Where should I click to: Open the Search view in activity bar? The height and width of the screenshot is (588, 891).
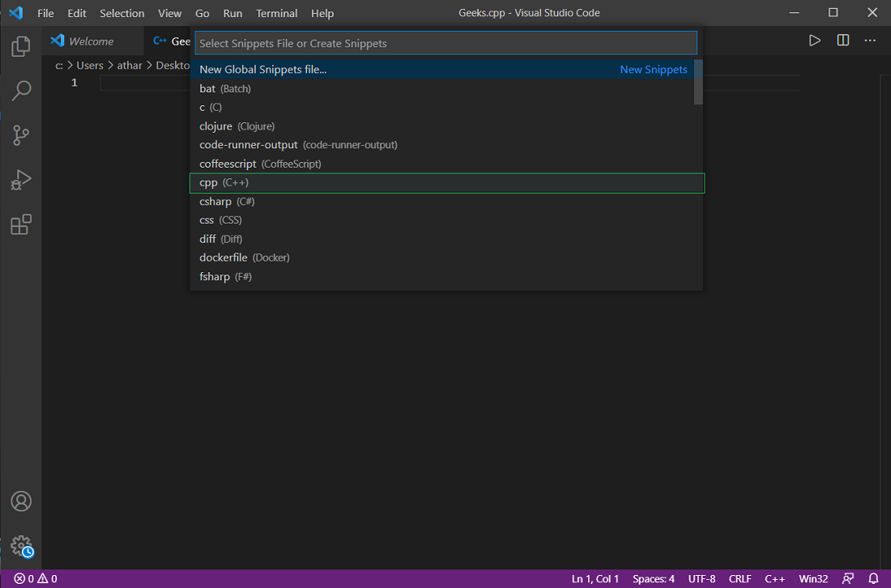tap(21, 91)
